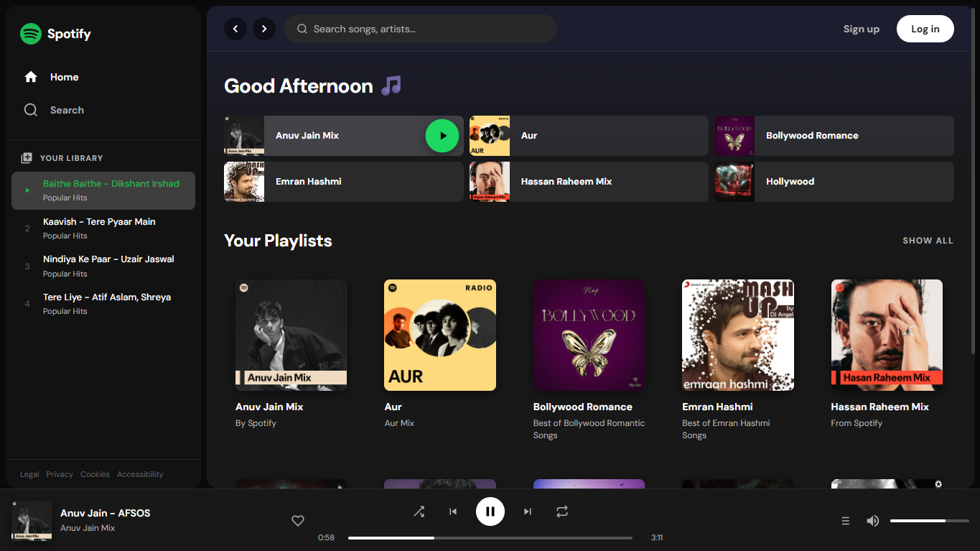Click the Anuv Jain - AFSOS song title
Screen dimensions: 980x551
pyautogui.click(x=106, y=513)
